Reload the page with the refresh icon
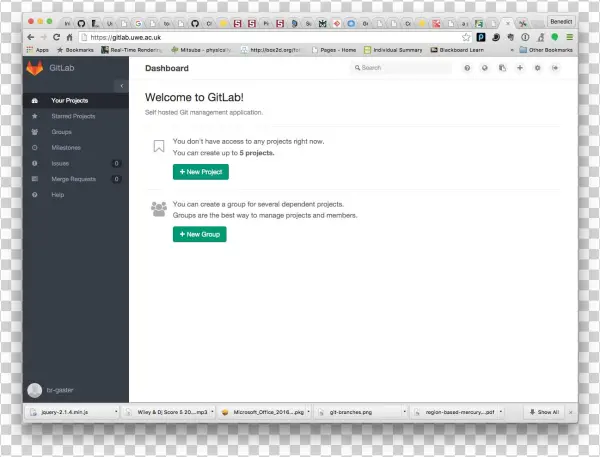 click(57, 37)
